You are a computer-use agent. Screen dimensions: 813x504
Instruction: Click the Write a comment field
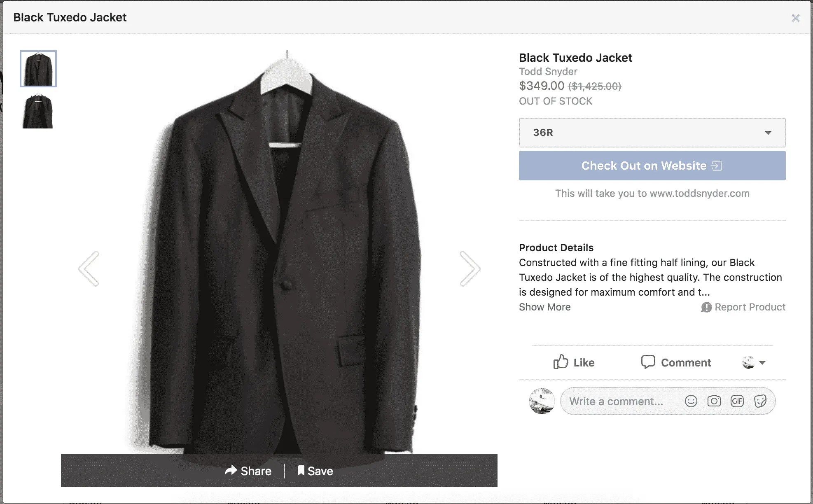[x=618, y=401]
